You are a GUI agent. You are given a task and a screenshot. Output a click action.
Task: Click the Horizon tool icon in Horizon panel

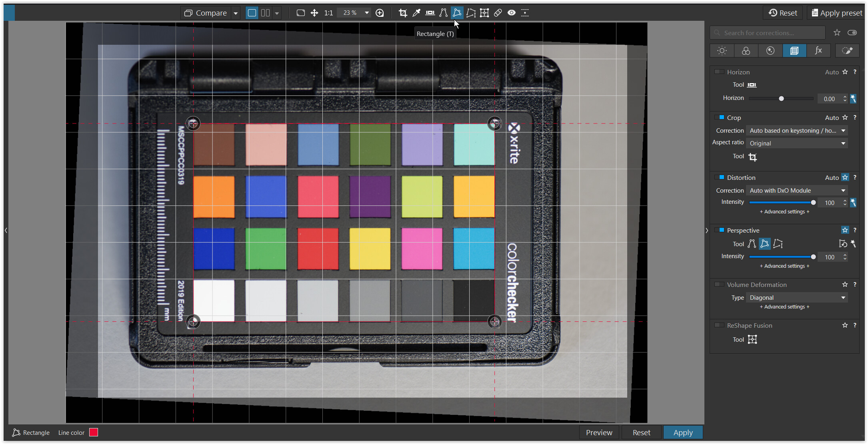click(752, 85)
